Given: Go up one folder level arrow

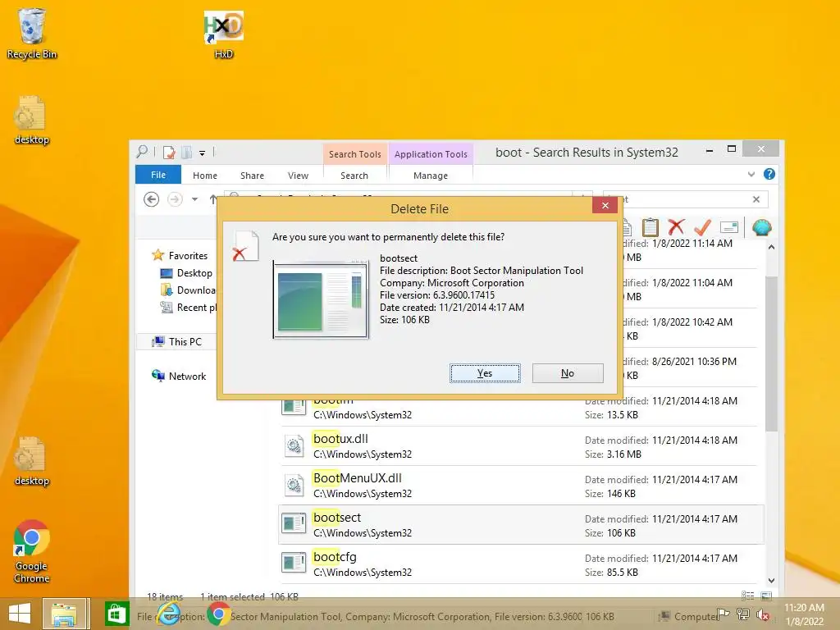Looking at the screenshot, I should pos(213,199).
